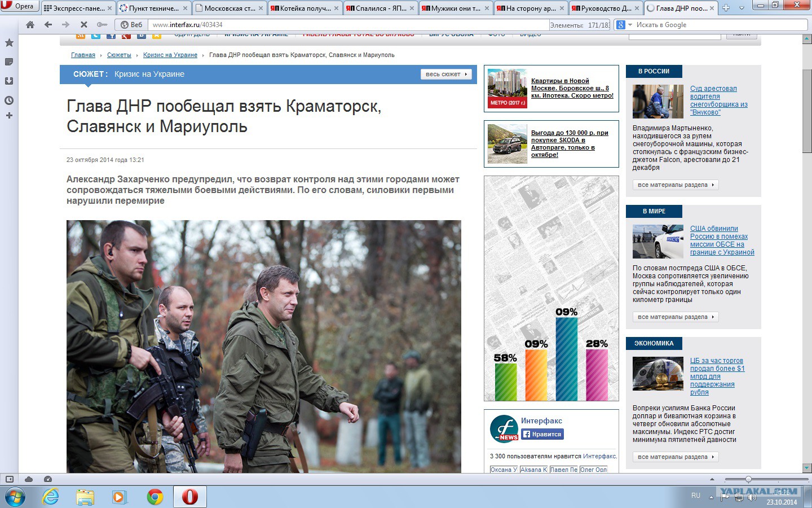Stop page loading with the X icon
Screen dimensions: 812x508
83,25
